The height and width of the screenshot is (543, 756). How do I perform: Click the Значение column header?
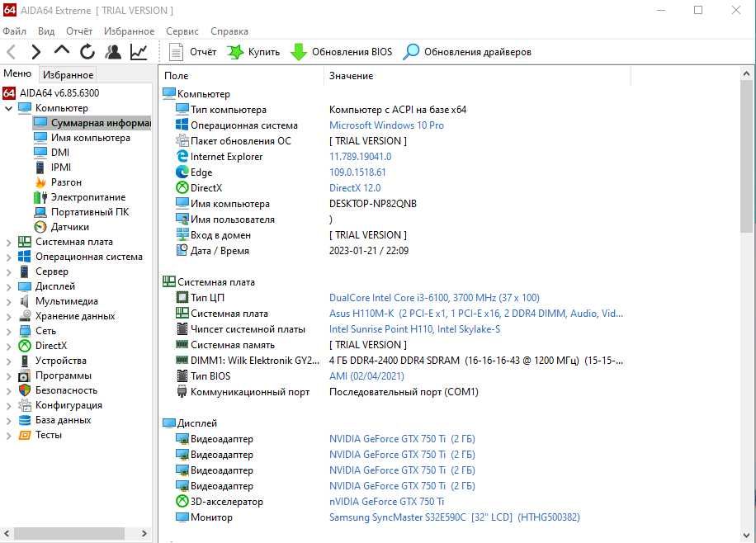(477, 76)
